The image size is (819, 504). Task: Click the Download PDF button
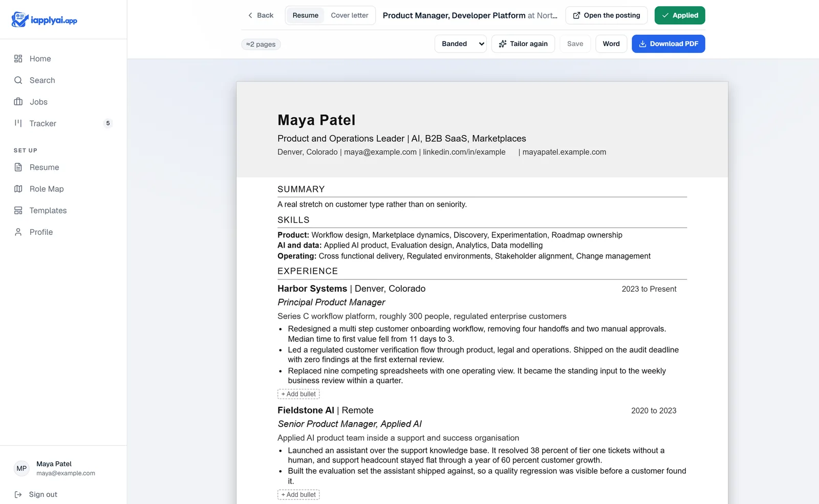click(669, 44)
